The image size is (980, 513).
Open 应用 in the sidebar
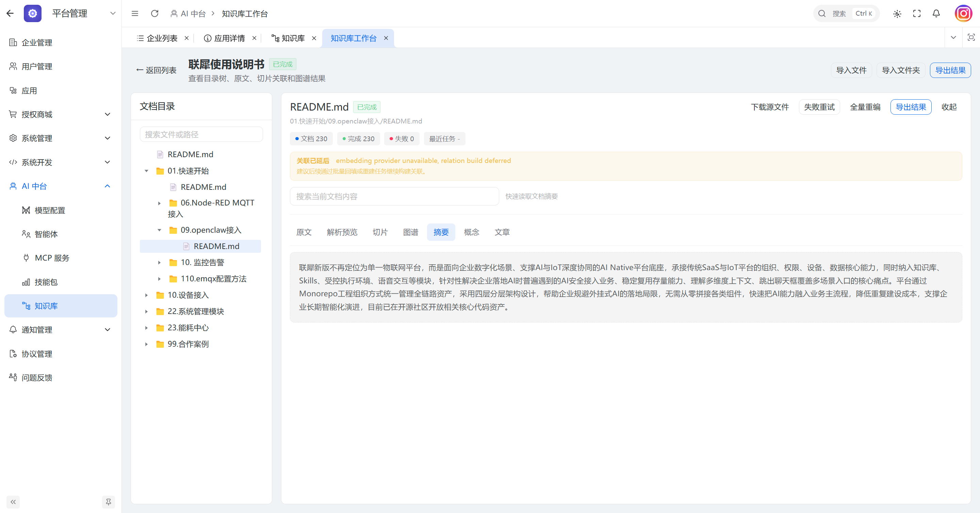point(61,90)
